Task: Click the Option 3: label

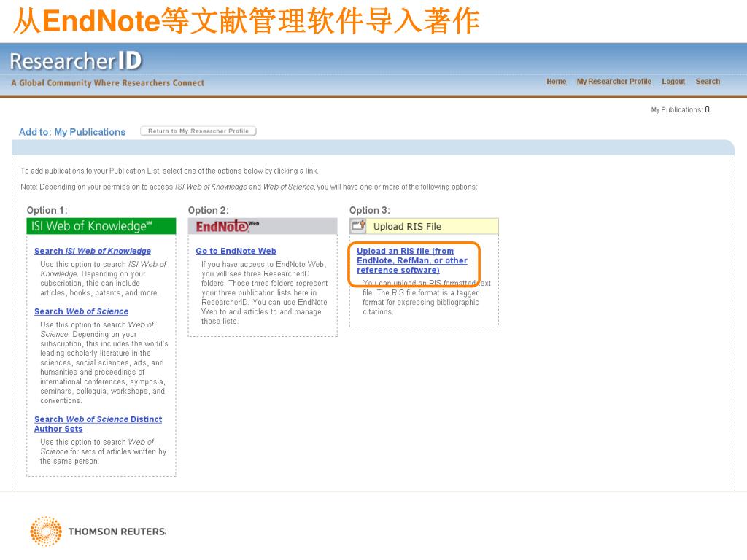Action: tap(370, 210)
